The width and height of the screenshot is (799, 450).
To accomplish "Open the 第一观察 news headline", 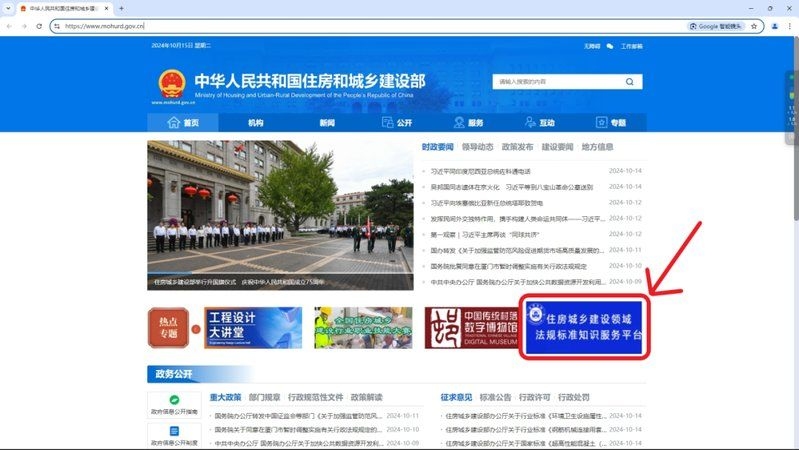I will [x=485, y=235].
